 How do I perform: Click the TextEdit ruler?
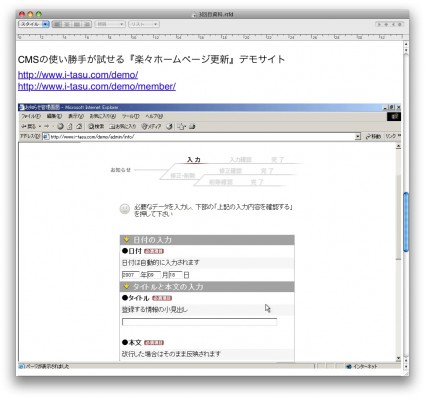(211, 37)
